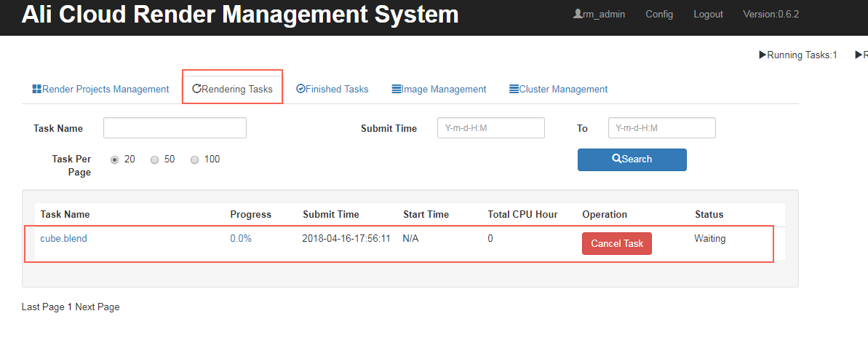Image resolution: width=868 pixels, height=359 pixels.
Task: Click the Submit Time start field
Action: click(x=491, y=128)
